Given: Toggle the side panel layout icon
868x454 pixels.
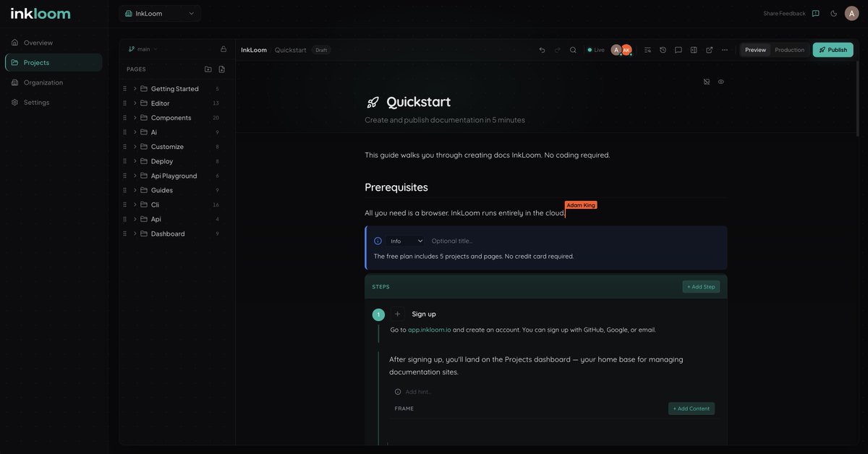Looking at the screenshot, I should click(694, 50).
